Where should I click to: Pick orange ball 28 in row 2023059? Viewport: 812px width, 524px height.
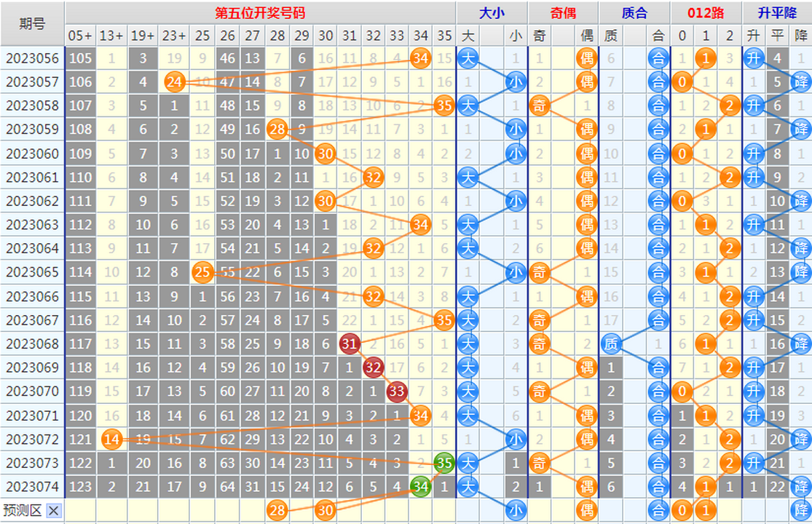(277, 129)
